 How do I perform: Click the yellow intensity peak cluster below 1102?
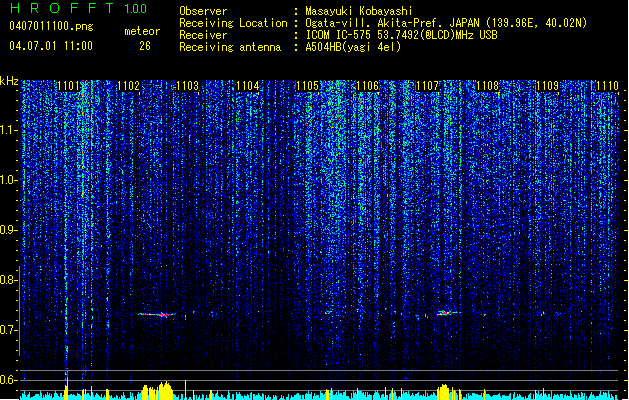pos(157,390)
